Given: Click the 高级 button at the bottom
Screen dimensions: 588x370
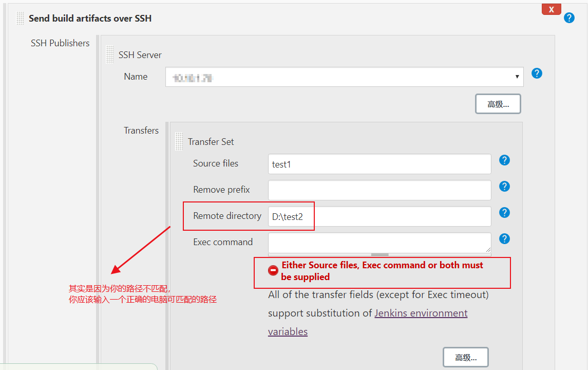Looking at the screenshot, I should click(x=465, y=357).
